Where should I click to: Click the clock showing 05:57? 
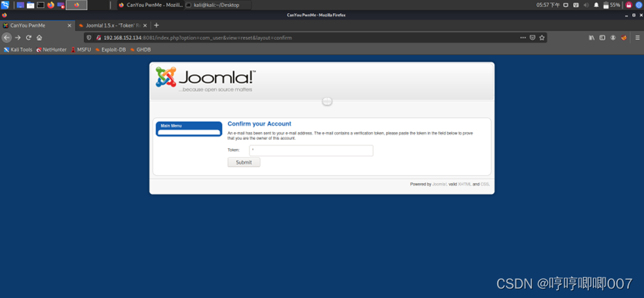548,5
